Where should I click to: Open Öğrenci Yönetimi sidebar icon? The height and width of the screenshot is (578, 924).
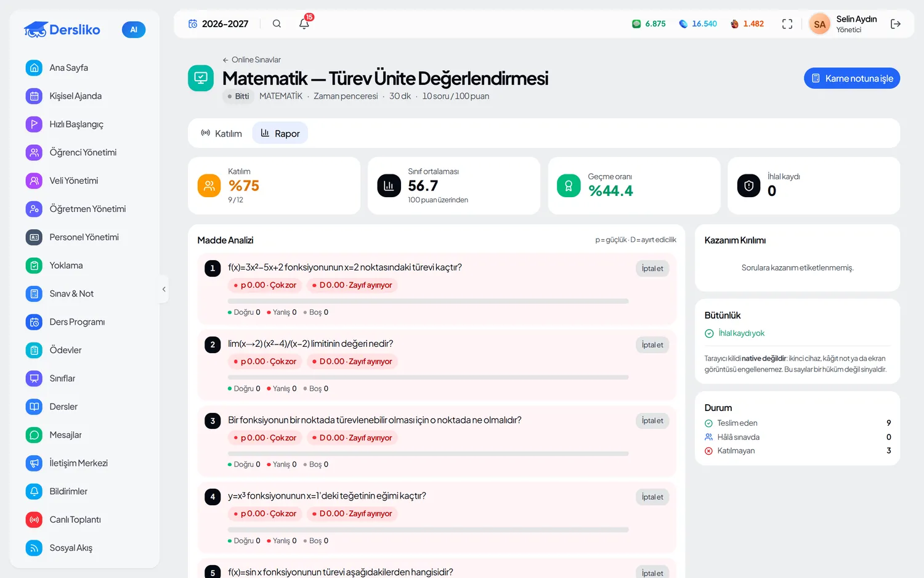tap(34, 152)
